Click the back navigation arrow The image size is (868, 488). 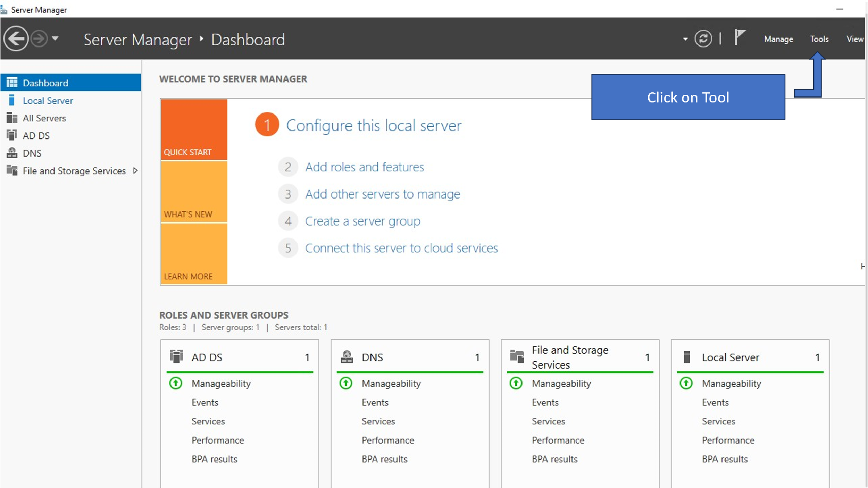(x=16, y=39)
